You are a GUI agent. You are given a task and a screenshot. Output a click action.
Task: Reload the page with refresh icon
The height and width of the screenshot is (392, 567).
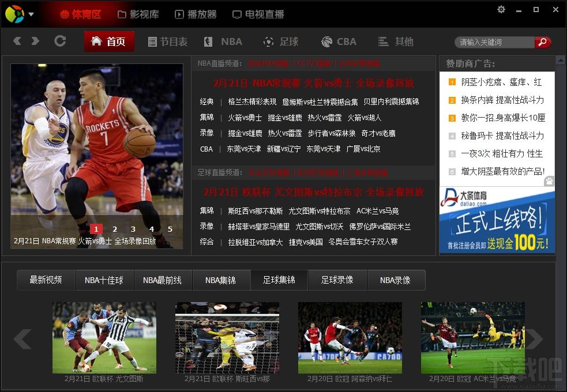click(x=60, y=41)
